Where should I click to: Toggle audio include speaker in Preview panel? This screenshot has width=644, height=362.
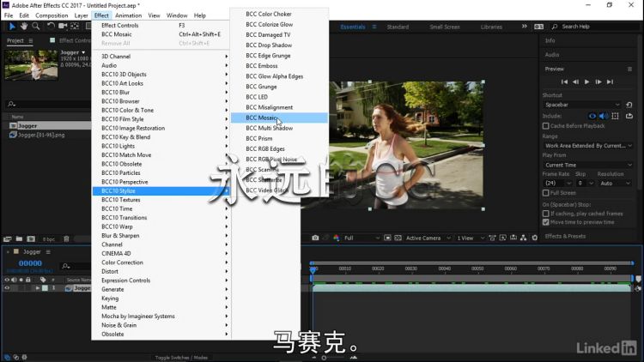coord(604,116)
